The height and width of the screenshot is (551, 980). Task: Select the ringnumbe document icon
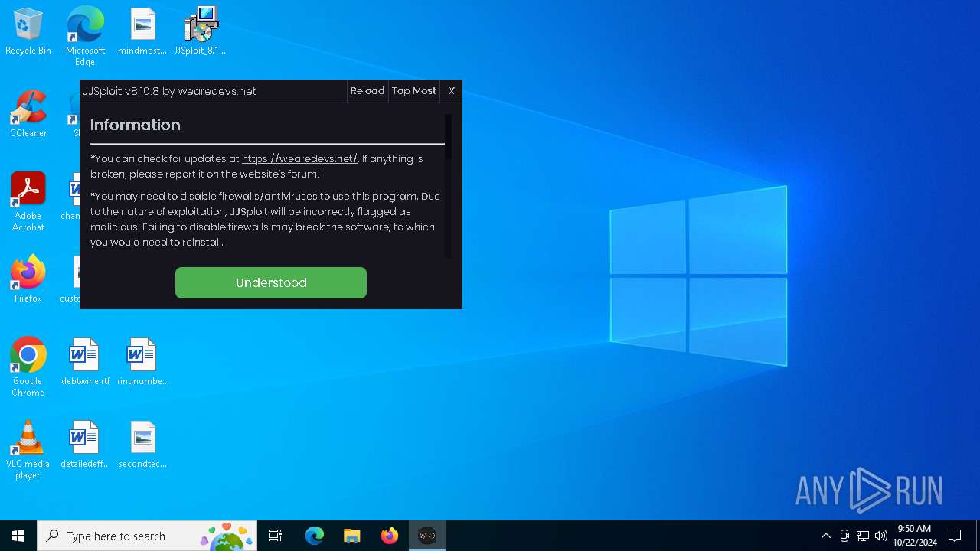[142, 362]
